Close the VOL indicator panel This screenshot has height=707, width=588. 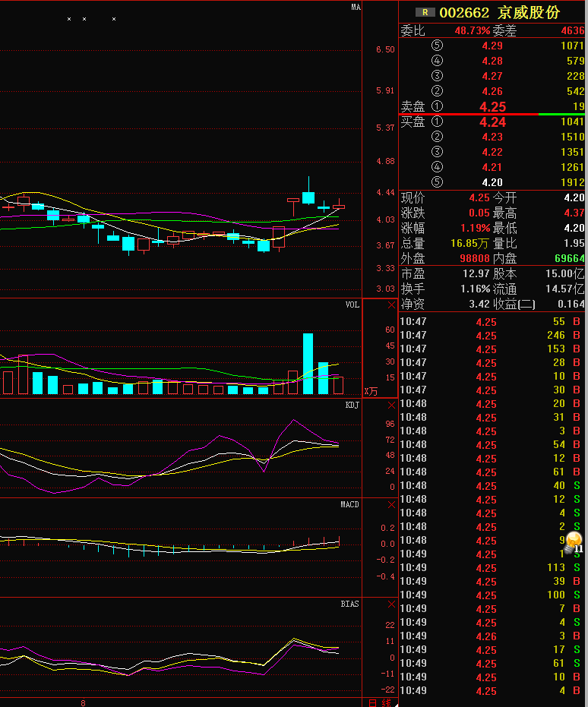391,305
